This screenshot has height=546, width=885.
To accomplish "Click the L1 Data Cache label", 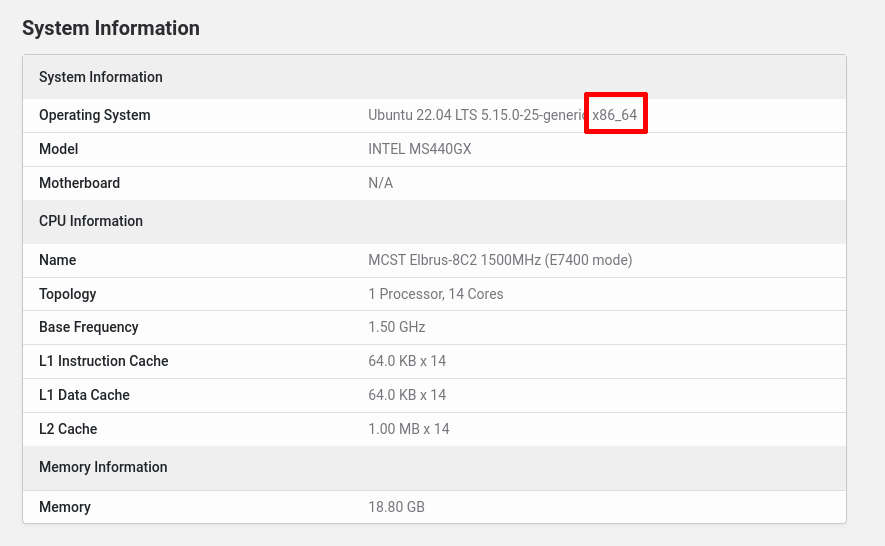I will coord(84,395).
